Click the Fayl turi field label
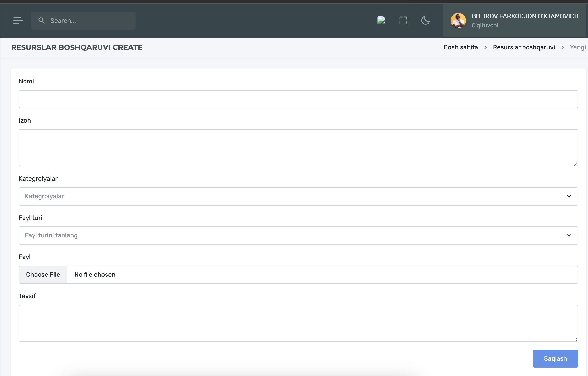Viewport: 588px width, 376px height. point(30,218)
